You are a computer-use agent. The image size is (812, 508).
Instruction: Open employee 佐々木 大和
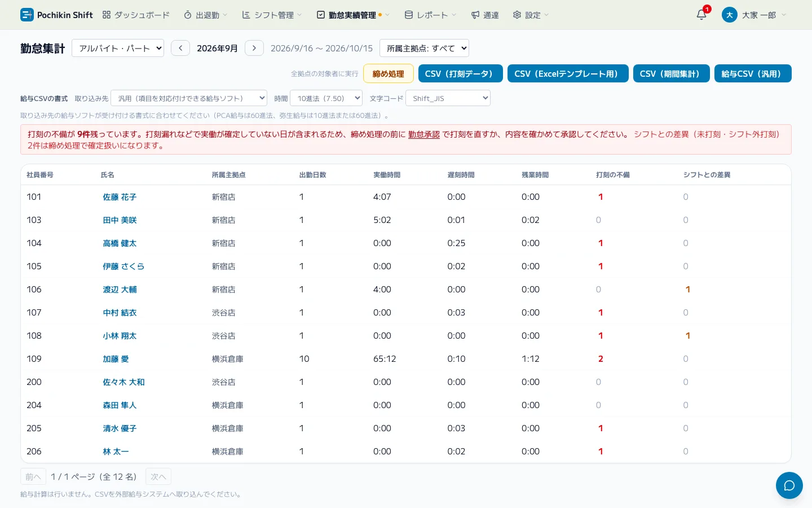123,382
